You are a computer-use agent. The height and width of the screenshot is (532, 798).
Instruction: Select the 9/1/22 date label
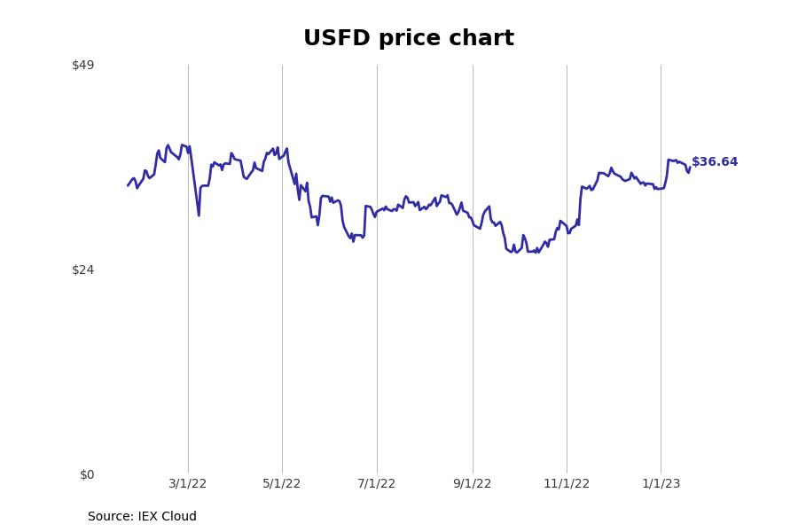tap(473, 483)
